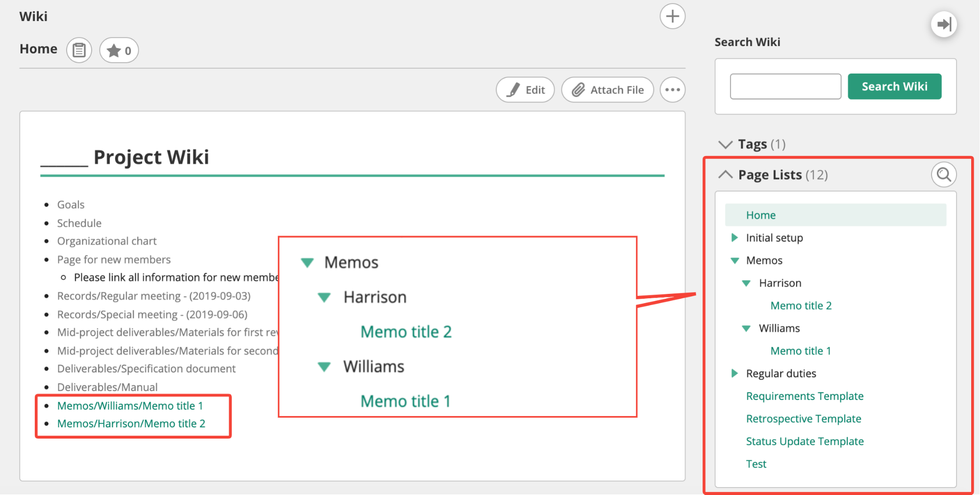This screenshot has height=495, width=980.
Task: Collapse the Memos tree node in sidebar
Action: (734, 261)
